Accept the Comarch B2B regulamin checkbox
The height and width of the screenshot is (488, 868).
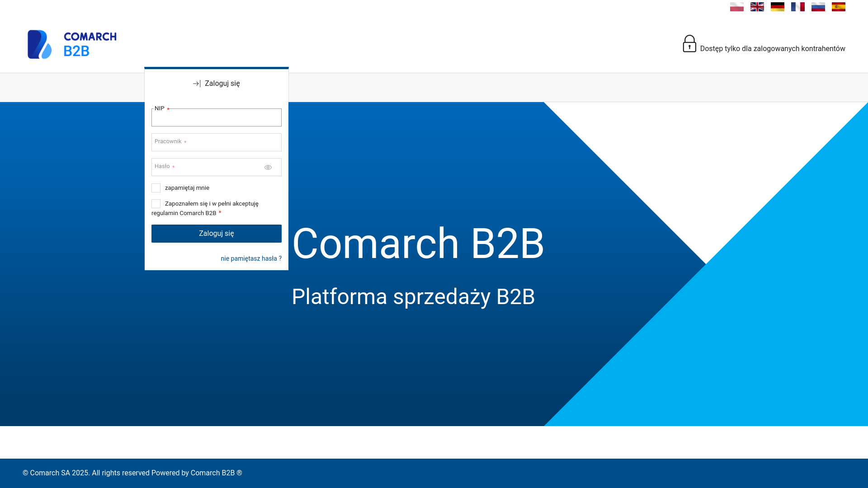(156, 204)
